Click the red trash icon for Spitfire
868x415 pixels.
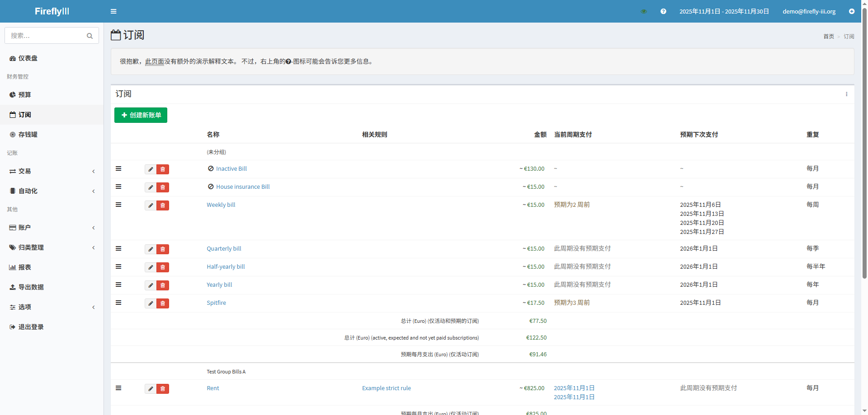(163, 303)
